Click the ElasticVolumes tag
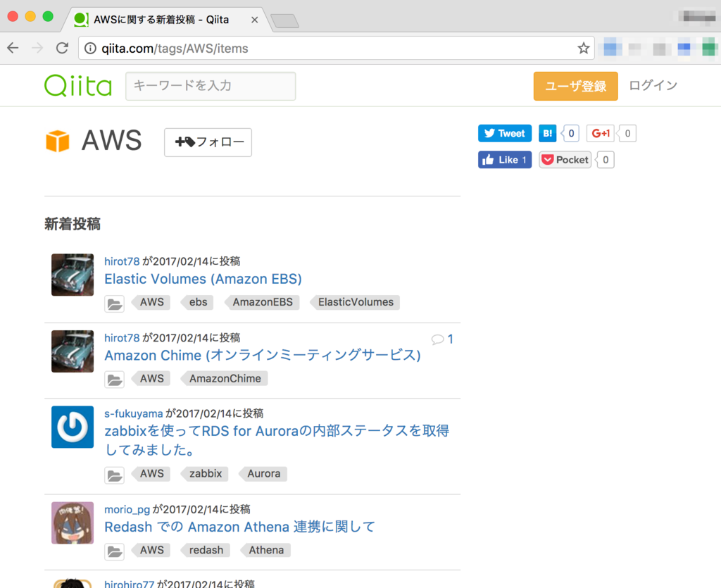 (355, 302)
